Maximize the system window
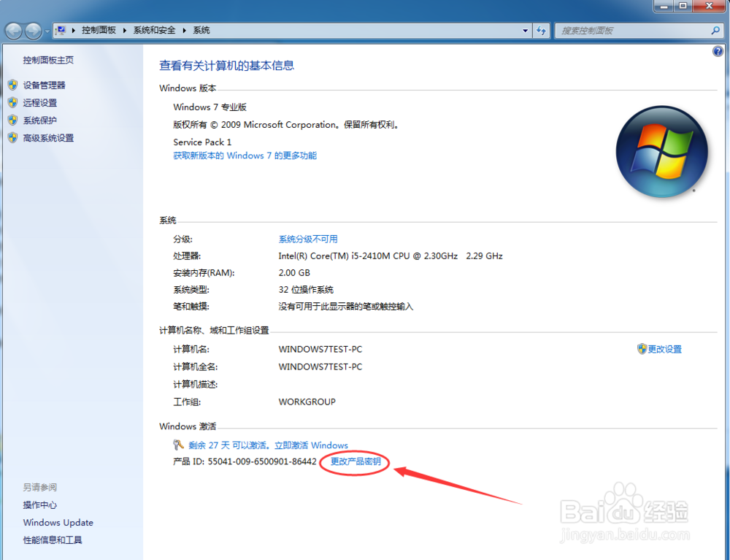This screenshot has height=560, width=730. (683, 6)
